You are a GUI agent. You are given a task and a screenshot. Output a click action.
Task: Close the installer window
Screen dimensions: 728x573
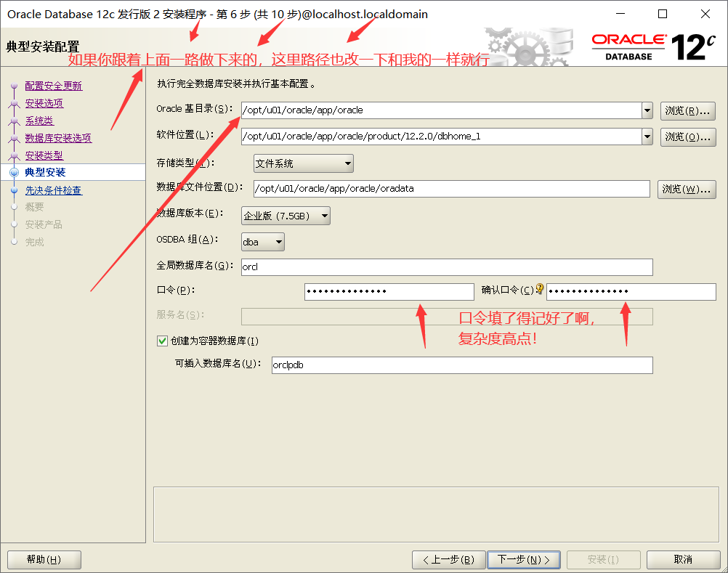tap(705, 14)
